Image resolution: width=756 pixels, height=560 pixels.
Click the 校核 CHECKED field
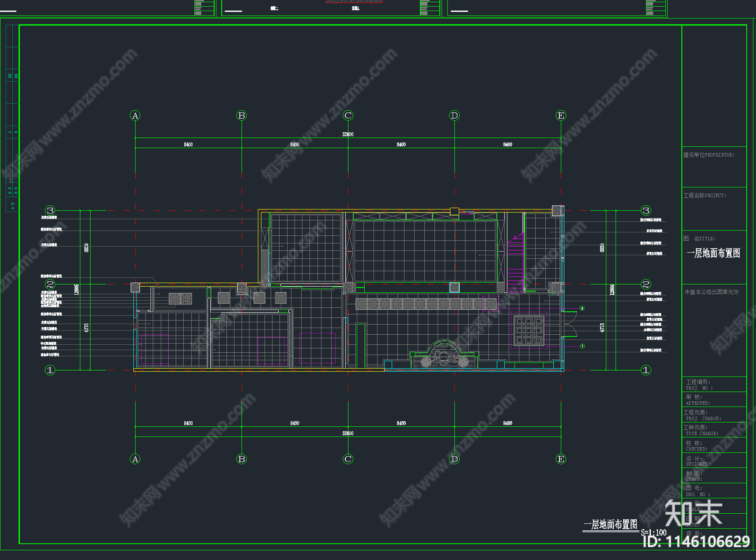pos(714,446)
